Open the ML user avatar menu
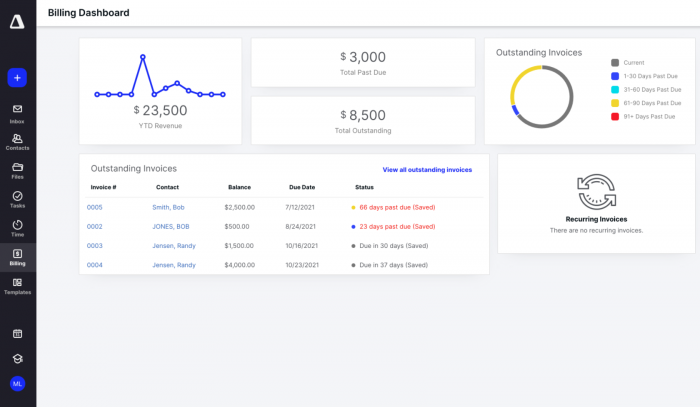The height and width of the screenshot is (407, 700). coord(17,384)
